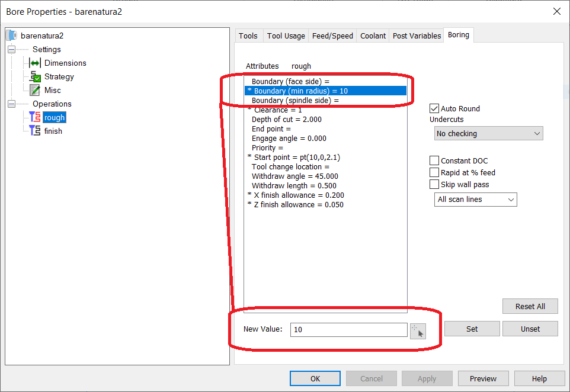Select the finish operation tool icon

[x=36, y=131]
